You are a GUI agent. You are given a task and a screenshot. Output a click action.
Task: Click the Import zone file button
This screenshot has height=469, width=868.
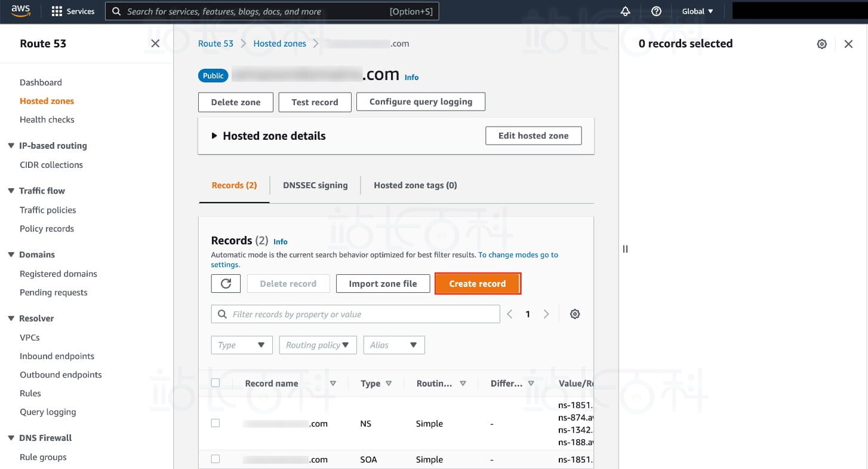tap(383, 284)
